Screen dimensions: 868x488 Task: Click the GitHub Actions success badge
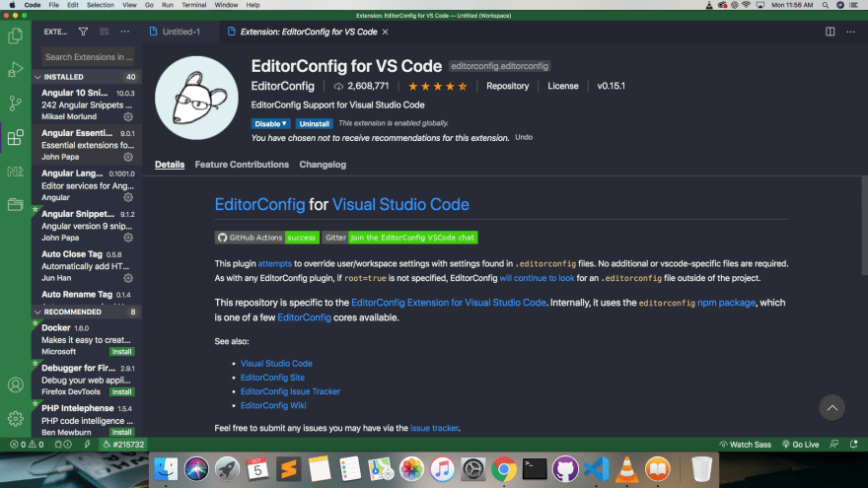pos(267,238)
